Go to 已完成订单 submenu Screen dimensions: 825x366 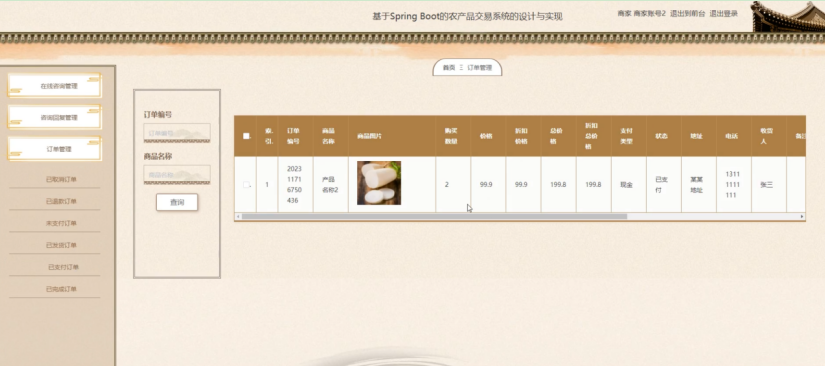pyautogui.click(x=61, y=289)
